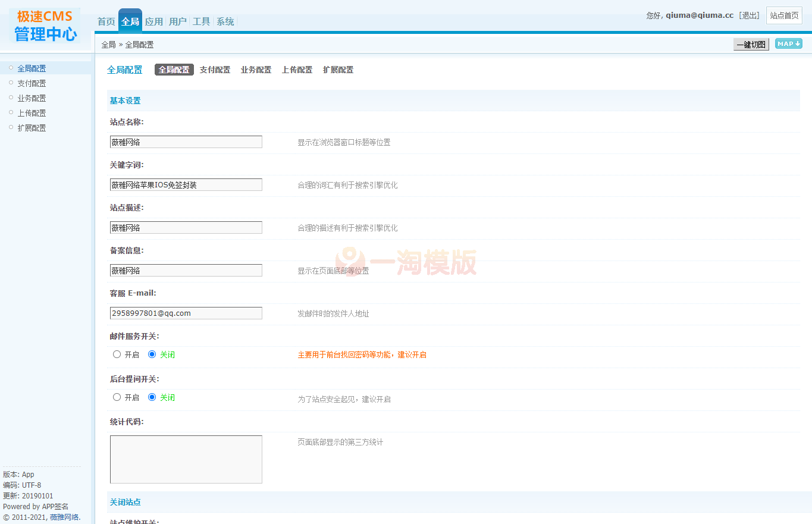Select 扩展配置 from the left sidebar
812x524 pixels.
coord(32,127)
